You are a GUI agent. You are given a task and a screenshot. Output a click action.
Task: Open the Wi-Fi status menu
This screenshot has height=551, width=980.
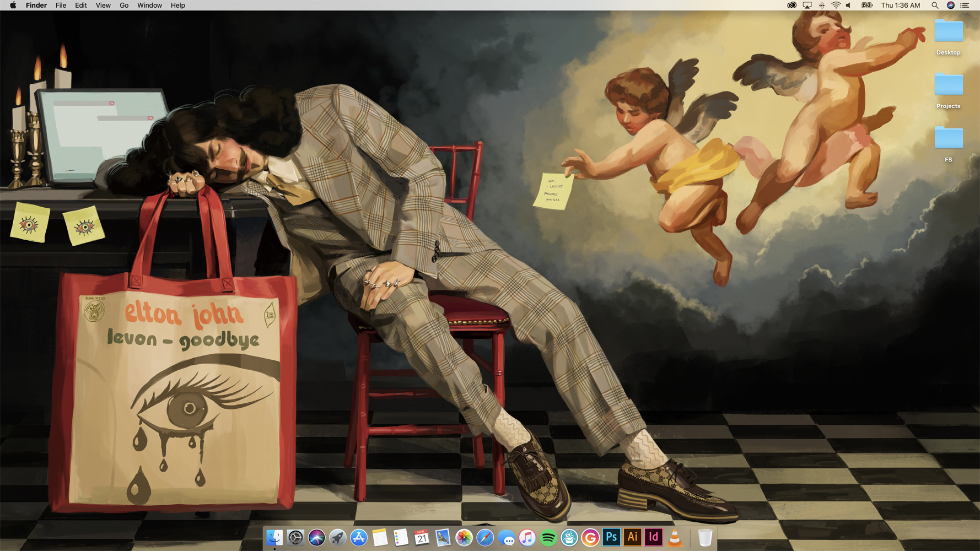coord(836,5)
